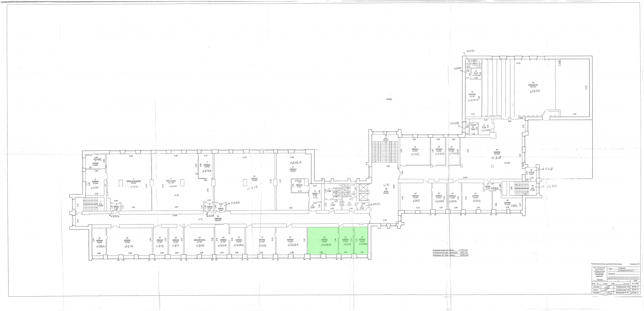Screen dimensions: 644x311
Task: Select the "дисплей класс" room label
Action: [x=200, y=240]
